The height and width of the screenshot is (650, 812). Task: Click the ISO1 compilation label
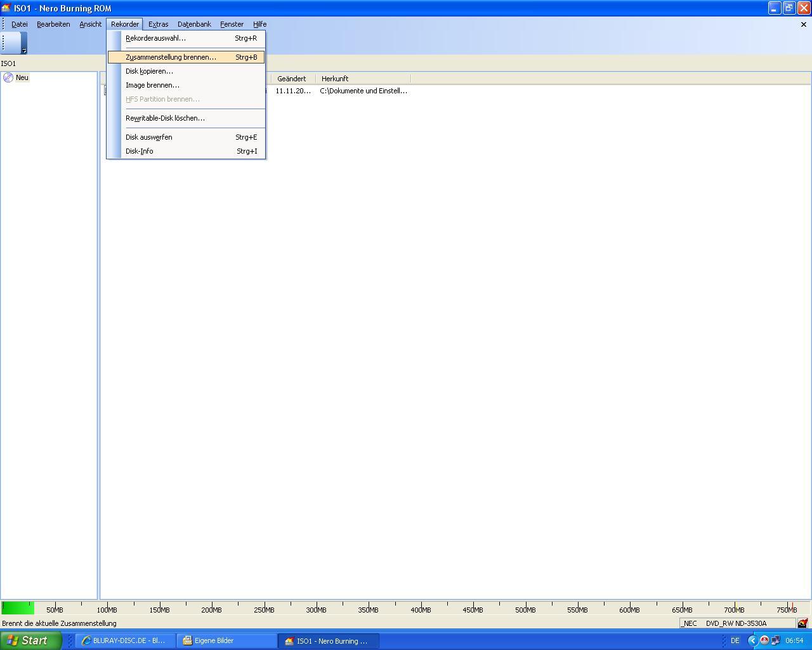point(8,63)
